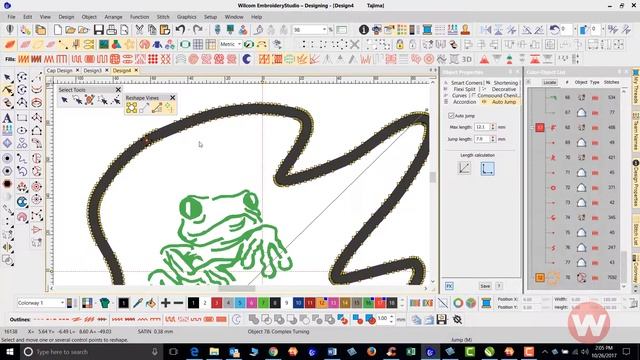Open the Design Information (i) icon
The height and width of the screenshot is (360, 640).
364,30
